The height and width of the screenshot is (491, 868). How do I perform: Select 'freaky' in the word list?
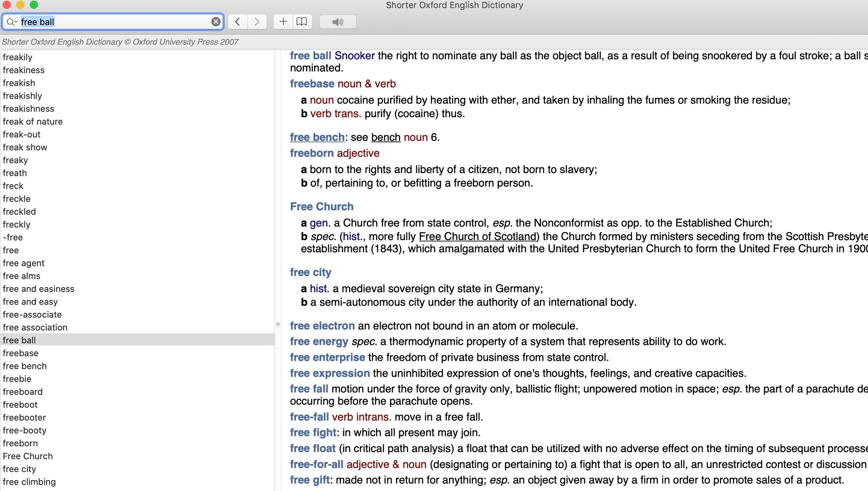(x=137, y=160)
